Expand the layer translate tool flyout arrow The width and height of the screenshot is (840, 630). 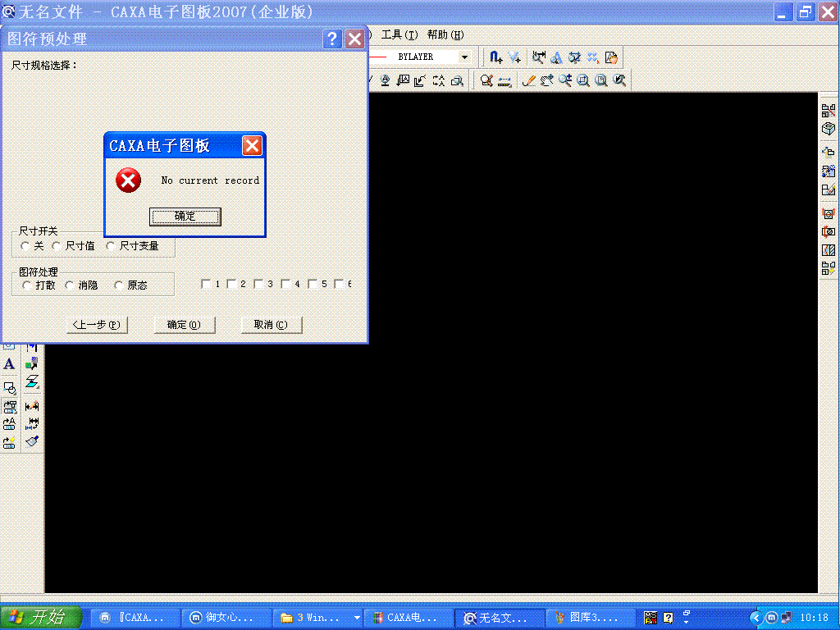tap(39, 387)
